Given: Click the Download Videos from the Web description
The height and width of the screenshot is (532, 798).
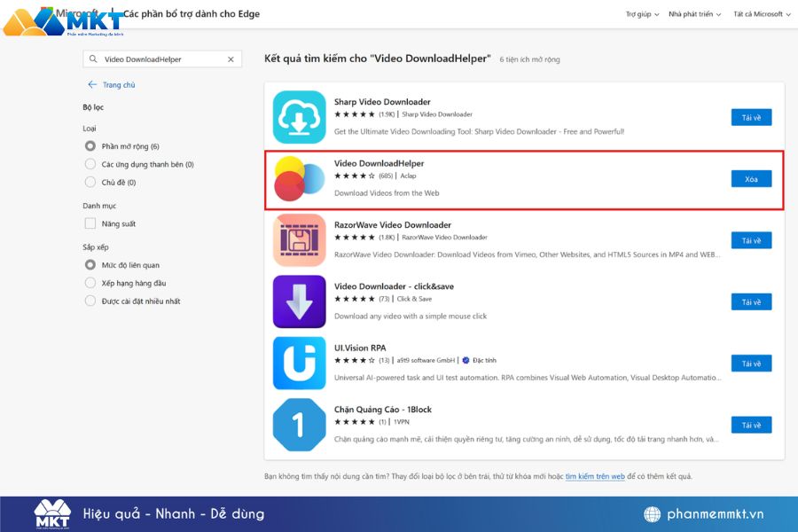Looking at the screenshot, I should point(387,193).
